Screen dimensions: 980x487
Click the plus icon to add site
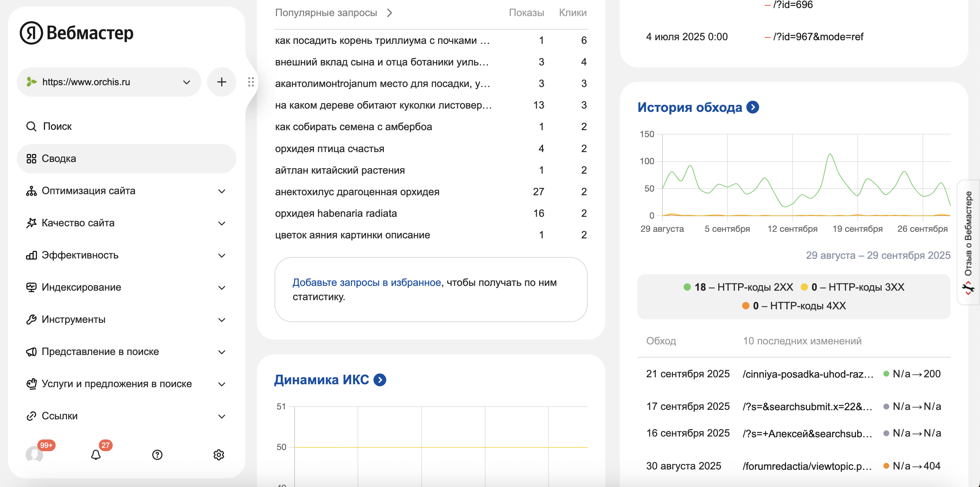[221, 82]
